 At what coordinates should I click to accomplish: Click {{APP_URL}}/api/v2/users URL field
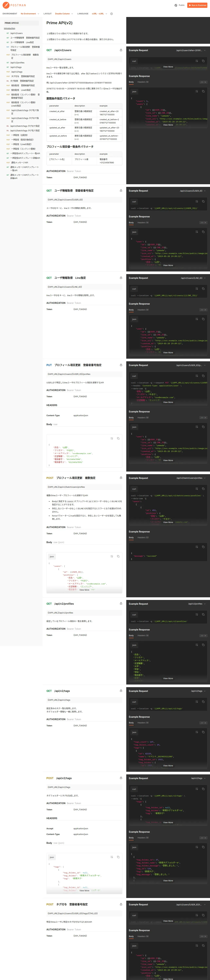84,59
